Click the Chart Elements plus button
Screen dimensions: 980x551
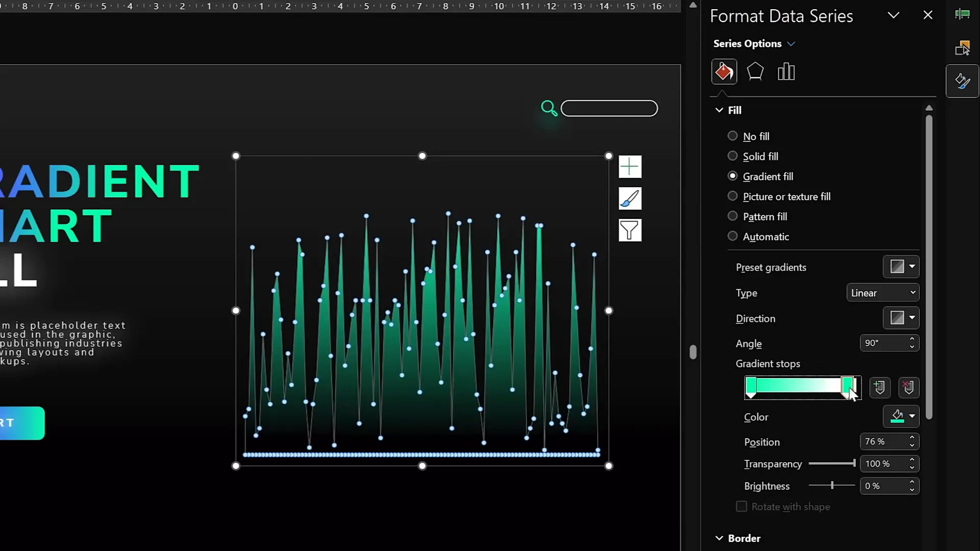pos(630,167)
